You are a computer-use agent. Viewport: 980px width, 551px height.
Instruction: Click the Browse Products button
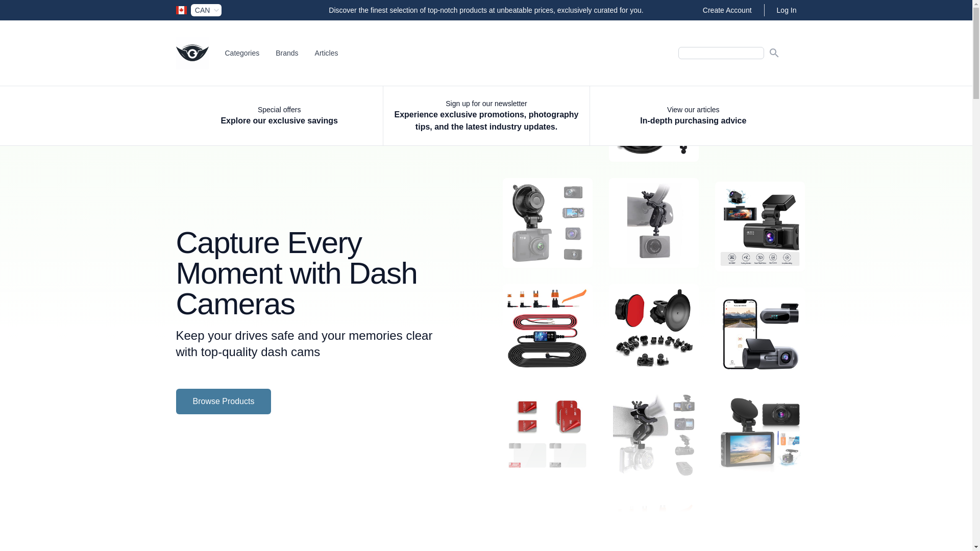click(x=223, y=402)
